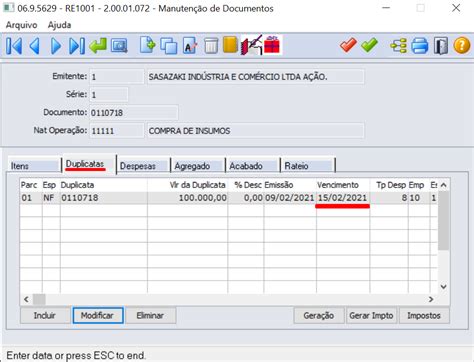
Task: Switch to the Agregado tab
Action: tap(197, 166)
